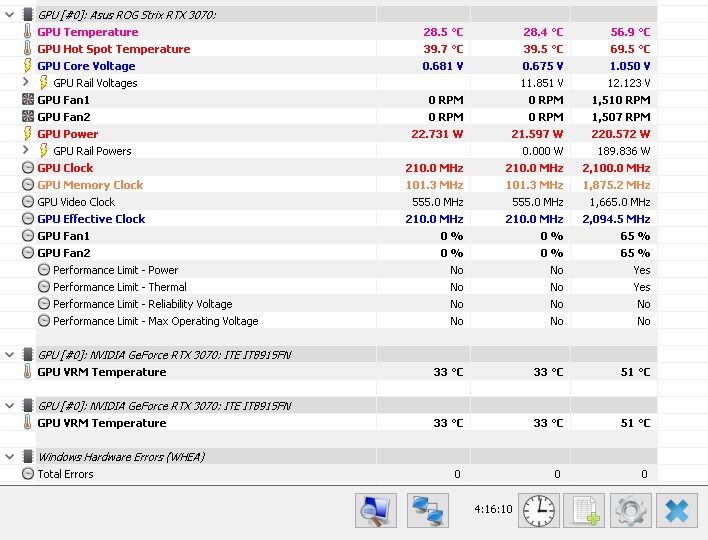Start logging with the document-plus button
The width and height of the screenshot is (708, 540).
(x=584, y=511)
